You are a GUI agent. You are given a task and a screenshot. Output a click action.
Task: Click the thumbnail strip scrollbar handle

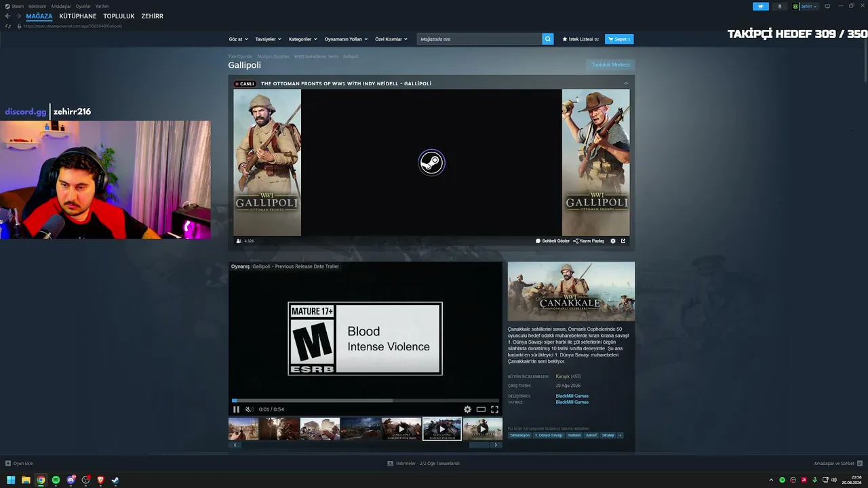[479, 445]
